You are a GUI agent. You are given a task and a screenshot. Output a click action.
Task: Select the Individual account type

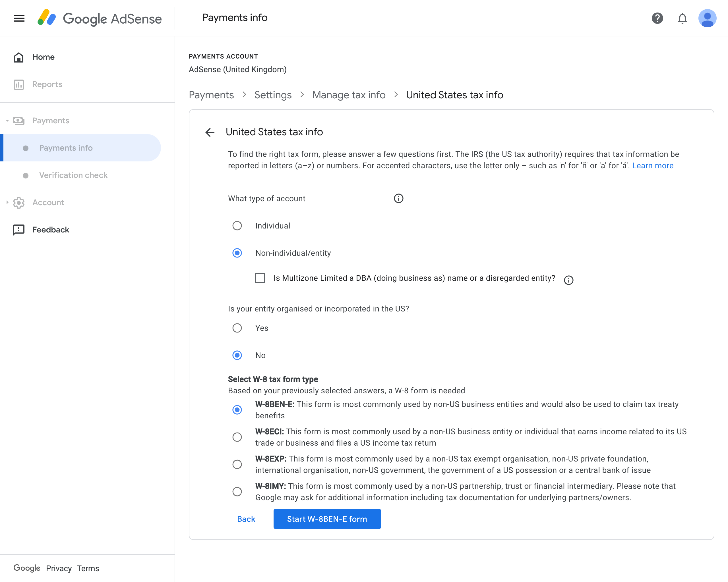237,225
